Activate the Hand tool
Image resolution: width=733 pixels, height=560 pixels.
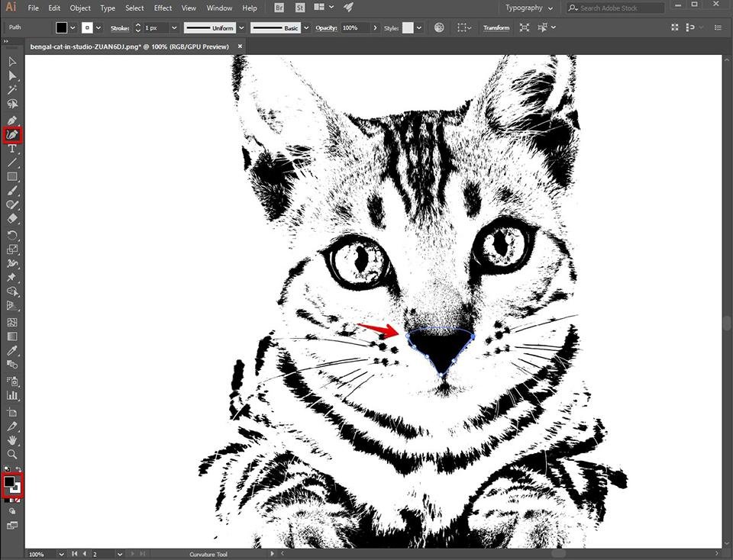12,440
